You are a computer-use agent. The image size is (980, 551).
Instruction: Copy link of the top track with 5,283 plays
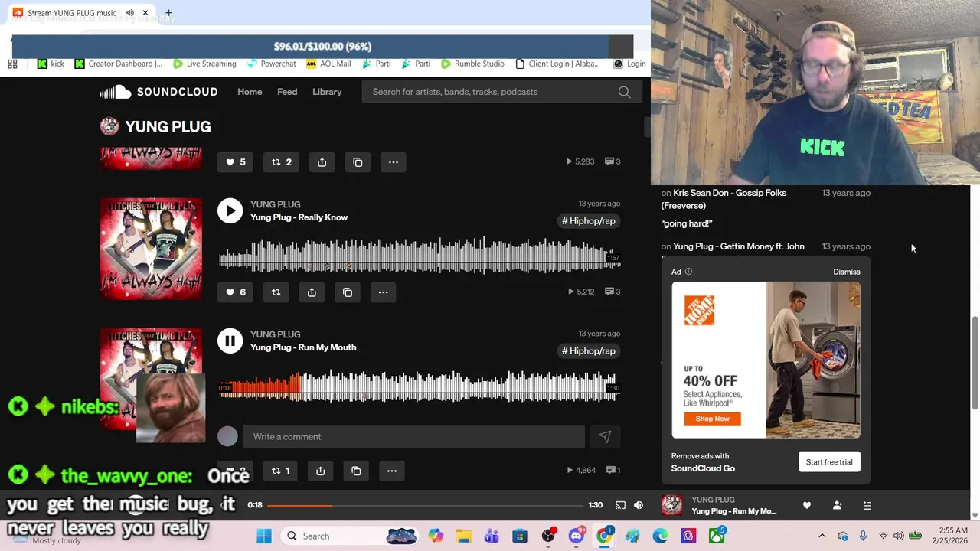coord(358,161)
